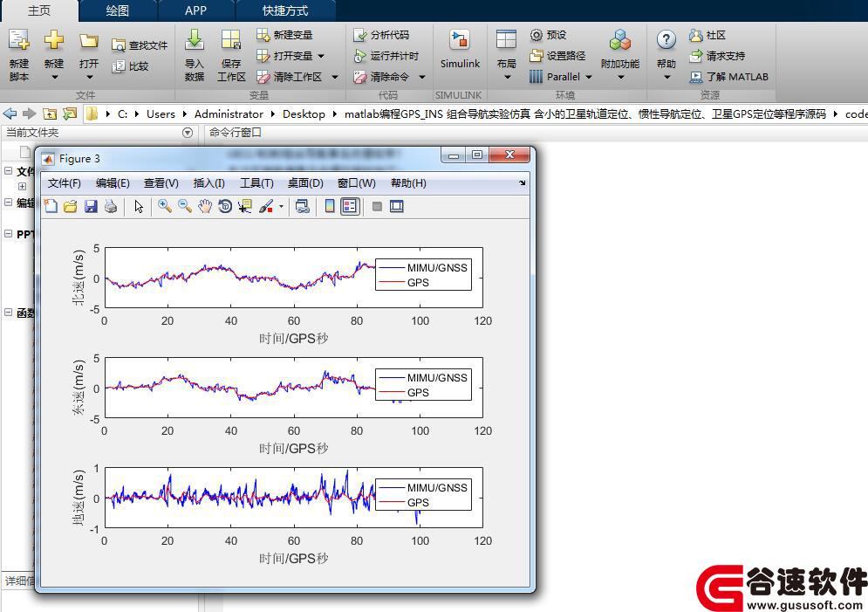Expand the Parallel dropdown
Viewport: 868px width, 612px height.
click(589, 77)
